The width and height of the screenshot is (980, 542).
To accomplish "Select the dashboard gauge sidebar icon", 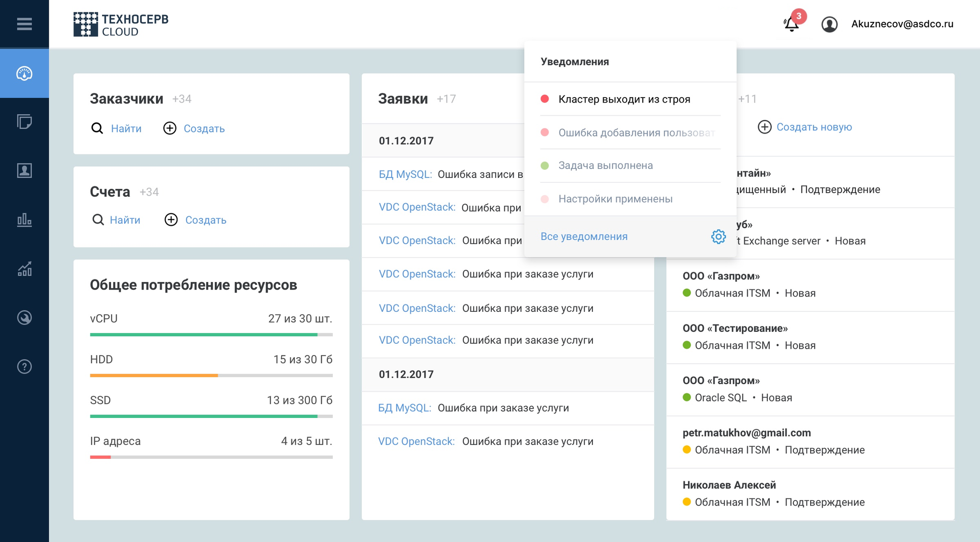I will coord(24,73).
